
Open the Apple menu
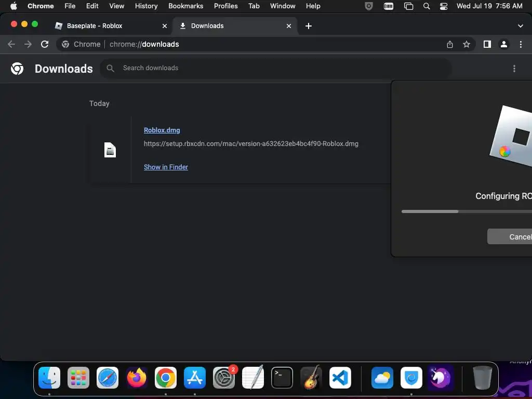click(x=14, y=6)
